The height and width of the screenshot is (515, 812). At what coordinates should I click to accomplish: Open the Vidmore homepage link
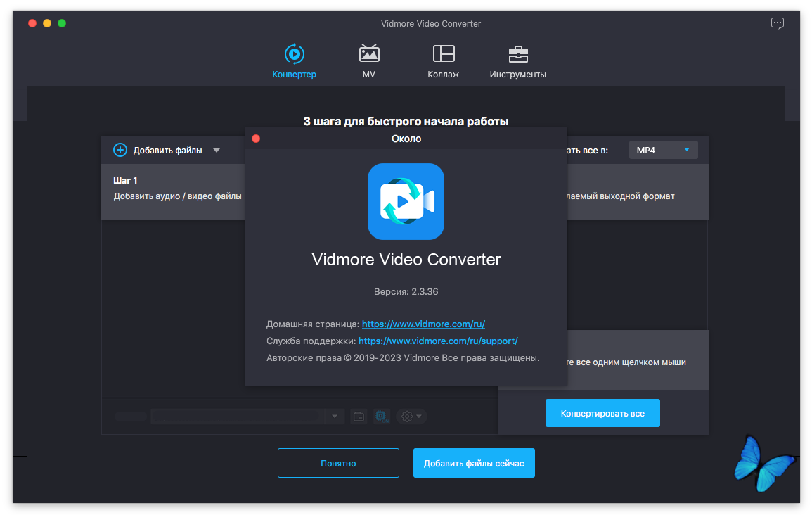click(423, 324)
